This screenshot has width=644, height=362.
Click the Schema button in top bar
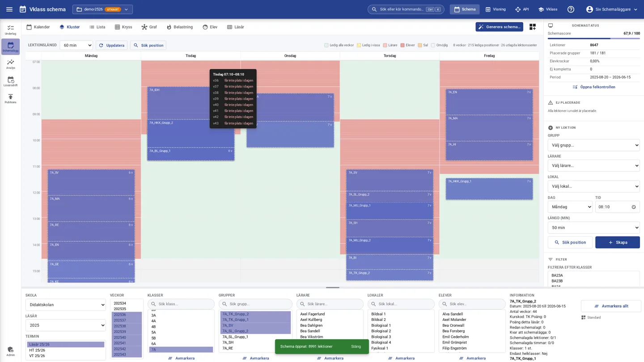465,9
